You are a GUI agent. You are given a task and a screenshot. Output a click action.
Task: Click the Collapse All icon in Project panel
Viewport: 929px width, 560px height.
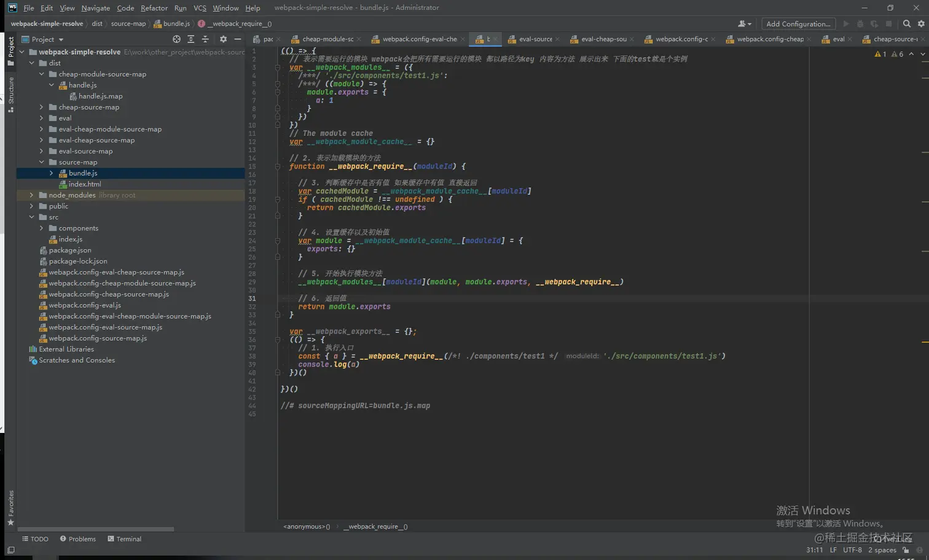pos(205,39)
